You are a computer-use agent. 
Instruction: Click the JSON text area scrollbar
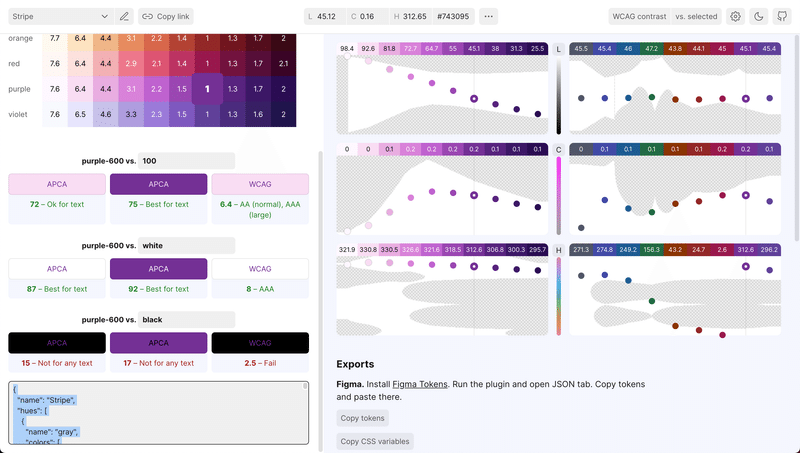click(305, 387)
